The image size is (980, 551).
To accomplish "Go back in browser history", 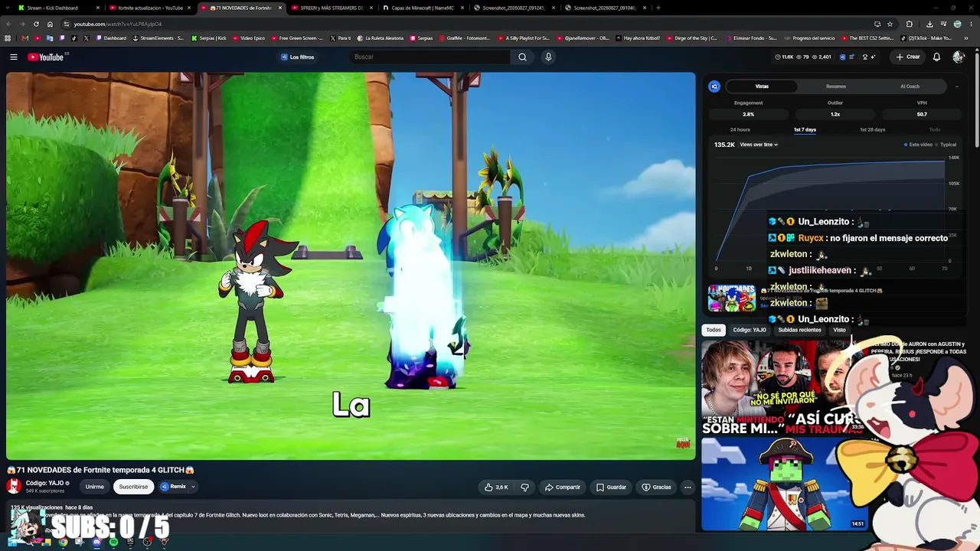I will (x=8, y=24).
